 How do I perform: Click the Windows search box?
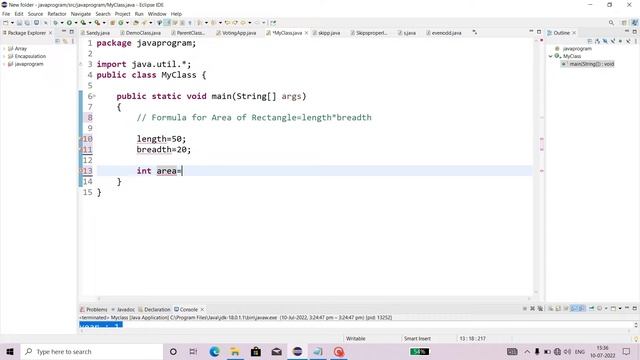92,351
